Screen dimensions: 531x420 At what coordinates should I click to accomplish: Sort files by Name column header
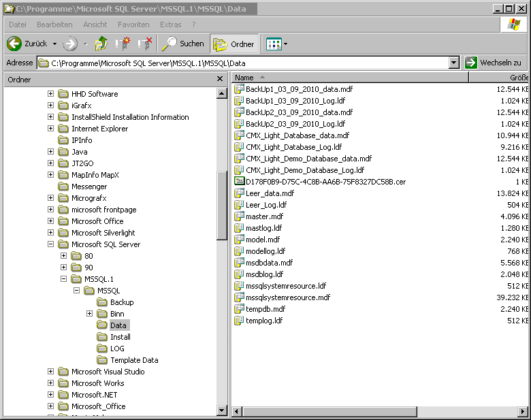(x=244, y=78)
